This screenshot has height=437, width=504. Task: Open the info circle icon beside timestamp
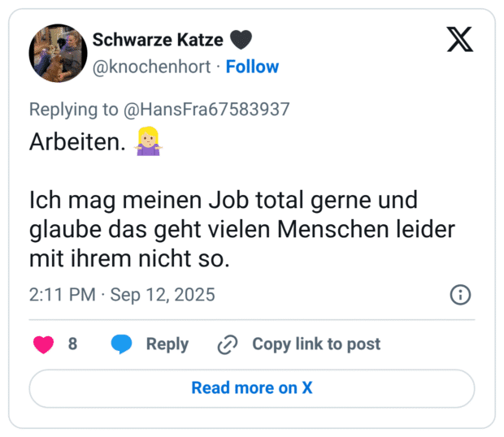tap(460, 295)
